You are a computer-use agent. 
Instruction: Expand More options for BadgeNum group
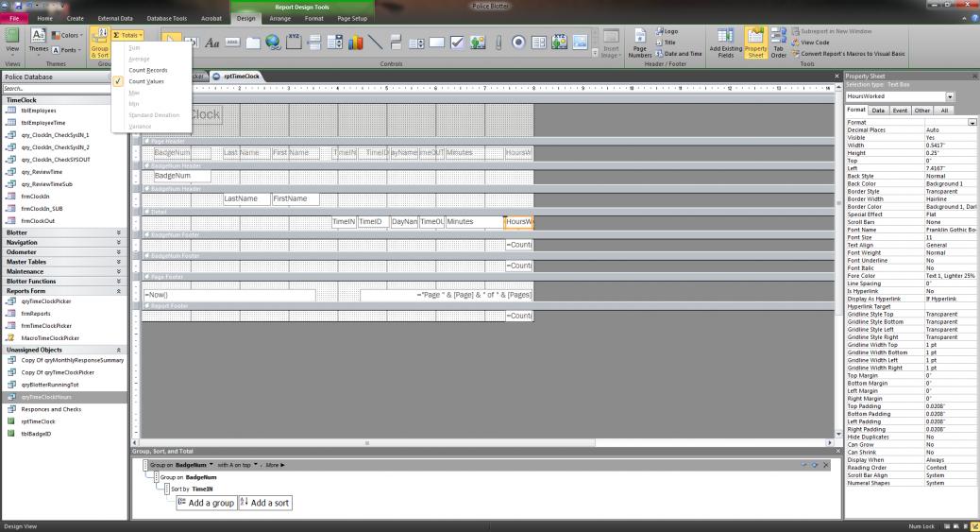point(275,465)
